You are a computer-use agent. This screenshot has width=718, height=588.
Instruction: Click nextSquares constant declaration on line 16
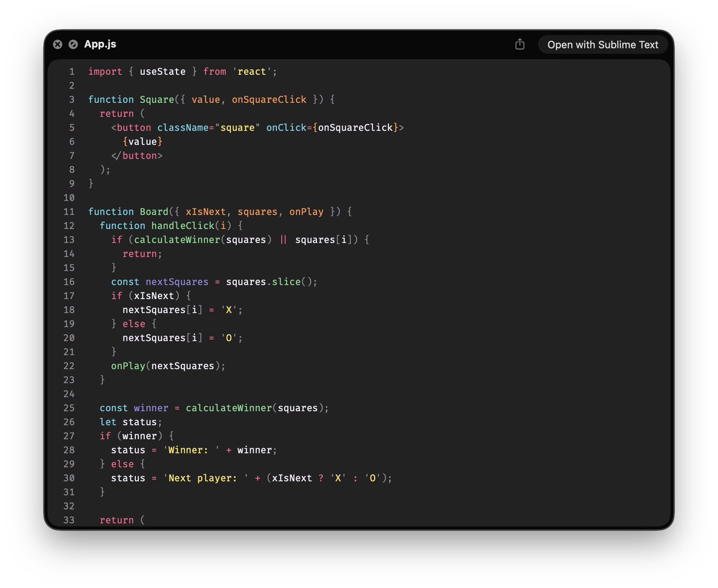[x=177, y=282]
